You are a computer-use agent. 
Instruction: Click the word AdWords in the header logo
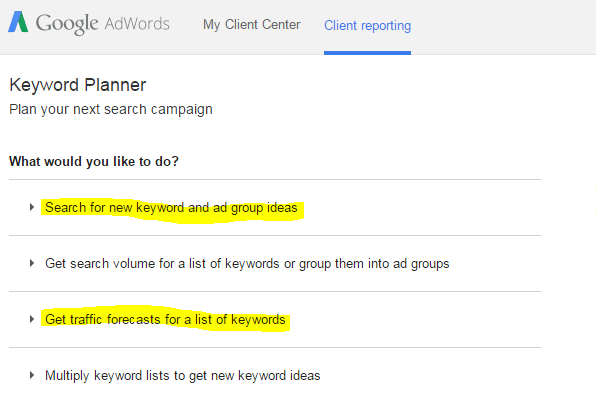137,24
